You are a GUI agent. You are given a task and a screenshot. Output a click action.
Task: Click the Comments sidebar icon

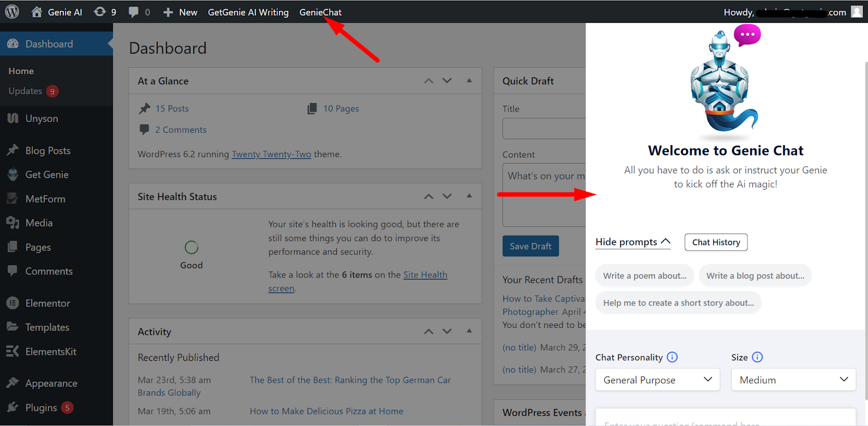(13, 270)
